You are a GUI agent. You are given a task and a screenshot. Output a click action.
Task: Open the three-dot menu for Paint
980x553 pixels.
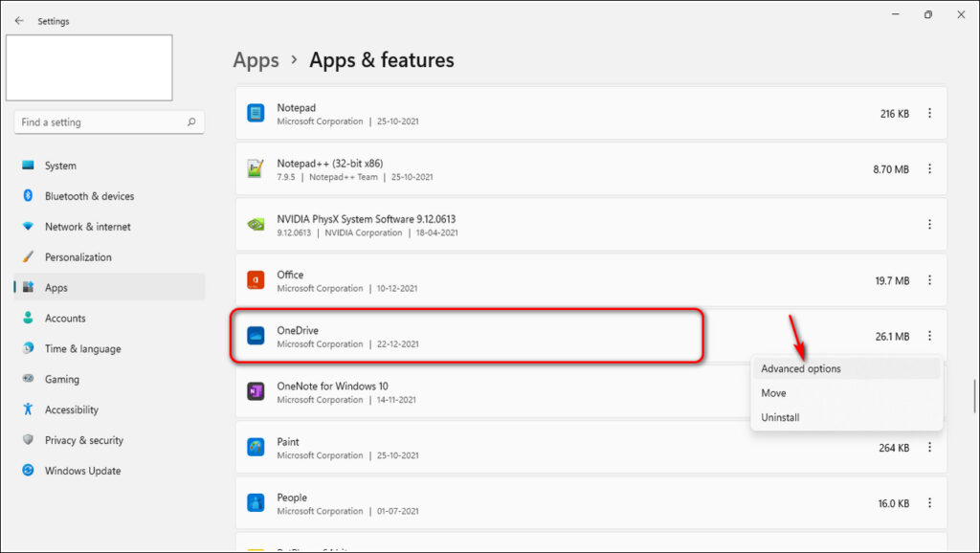tap(929, 447)
